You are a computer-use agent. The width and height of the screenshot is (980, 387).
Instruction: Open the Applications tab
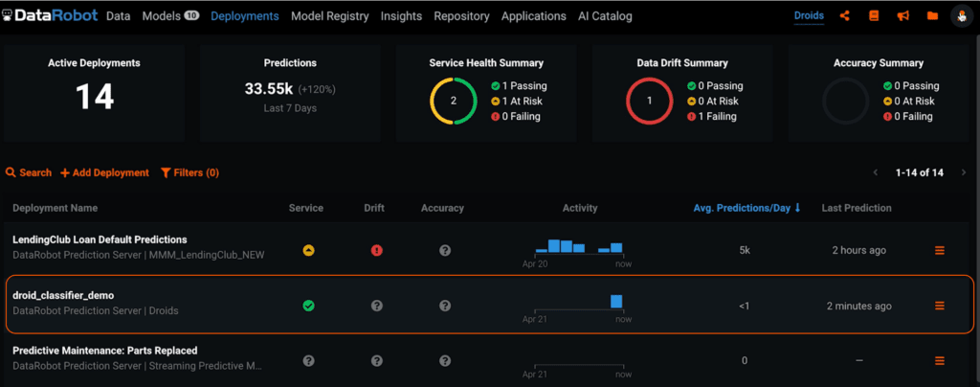534,16
